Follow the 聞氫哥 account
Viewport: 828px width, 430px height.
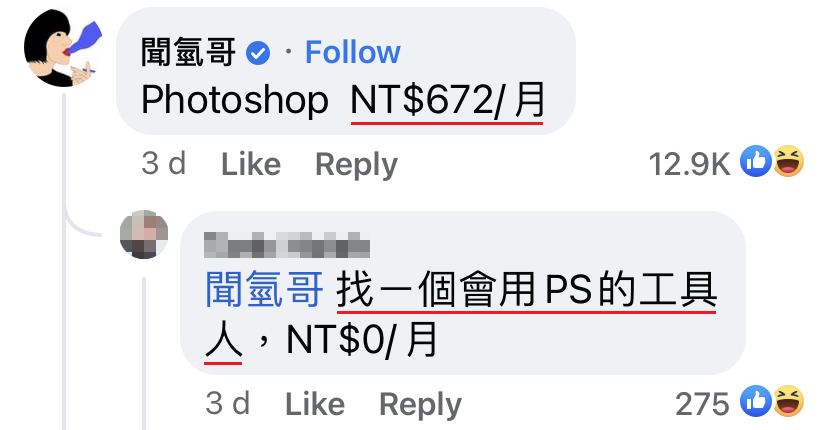click(353, 52)
